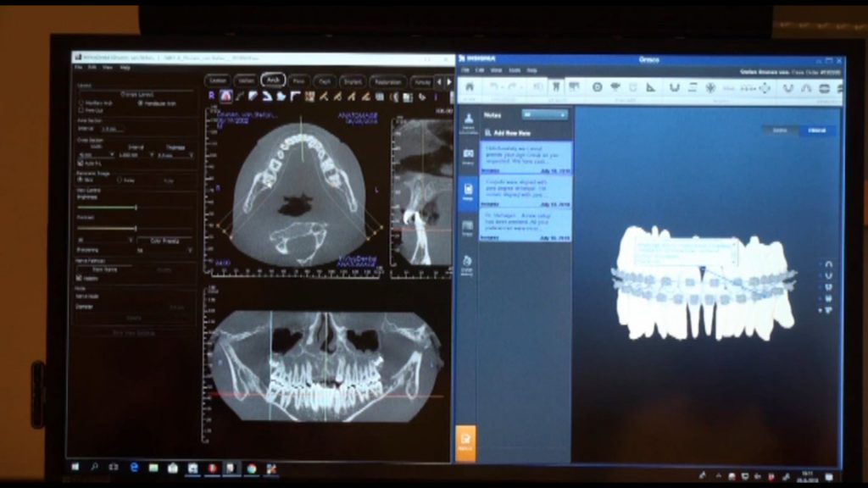Image resolution: width=868 pixels, height=488 pixels.
Task: Select the single tooth view icon
Action: click(x=556, y=87)
